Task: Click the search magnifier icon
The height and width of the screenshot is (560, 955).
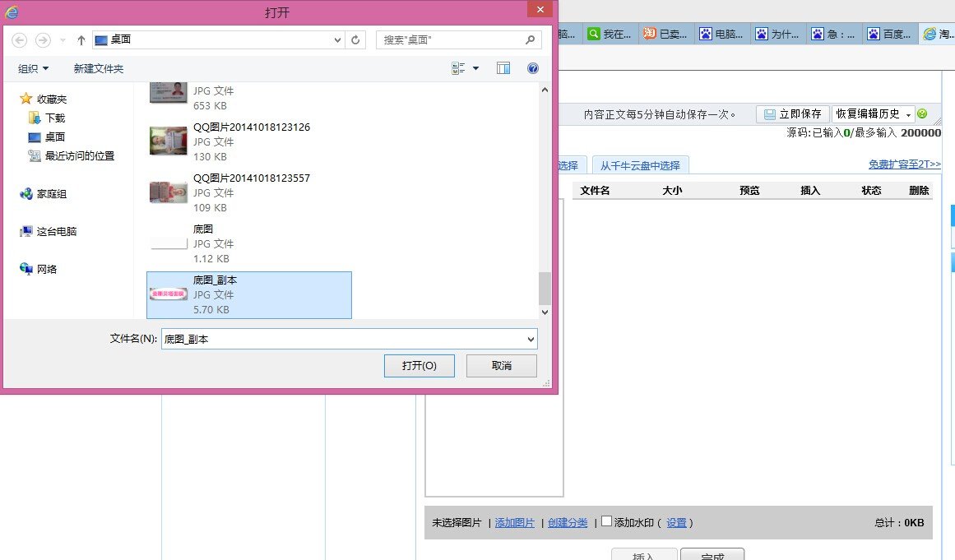Action: coord(531,39)
